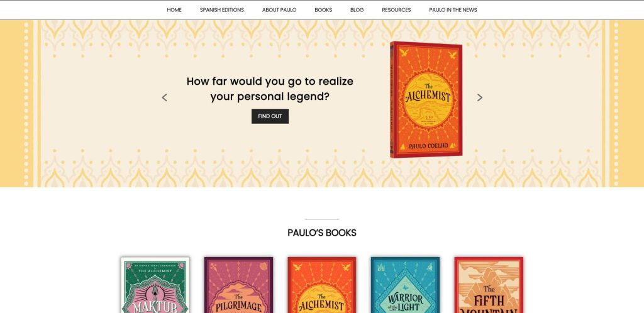Screen dimensions: 644x313
Task: Select ABOUT PAULO navigation link
Action: 279,10
